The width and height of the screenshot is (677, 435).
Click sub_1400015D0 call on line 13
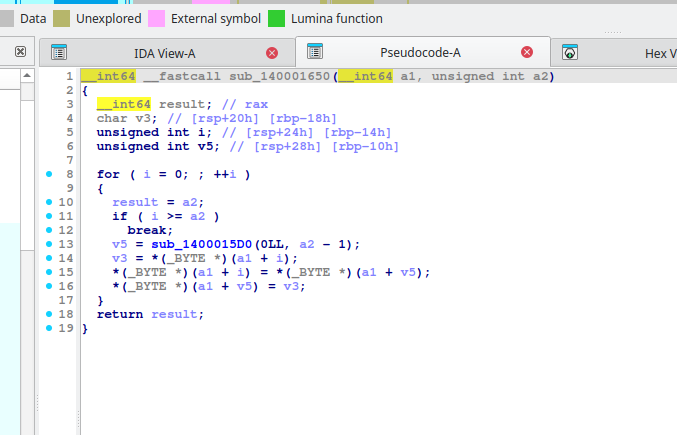tap(201, 244)
